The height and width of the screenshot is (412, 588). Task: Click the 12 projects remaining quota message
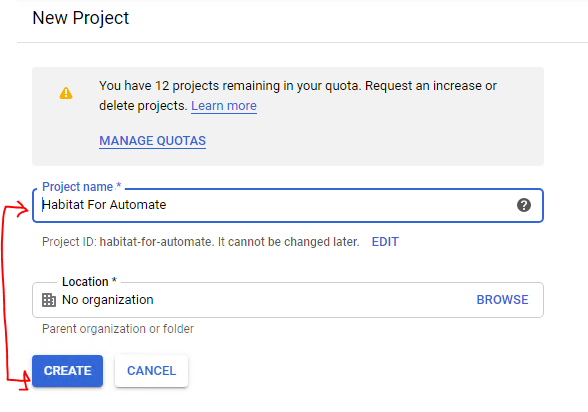tap(298, 96)
